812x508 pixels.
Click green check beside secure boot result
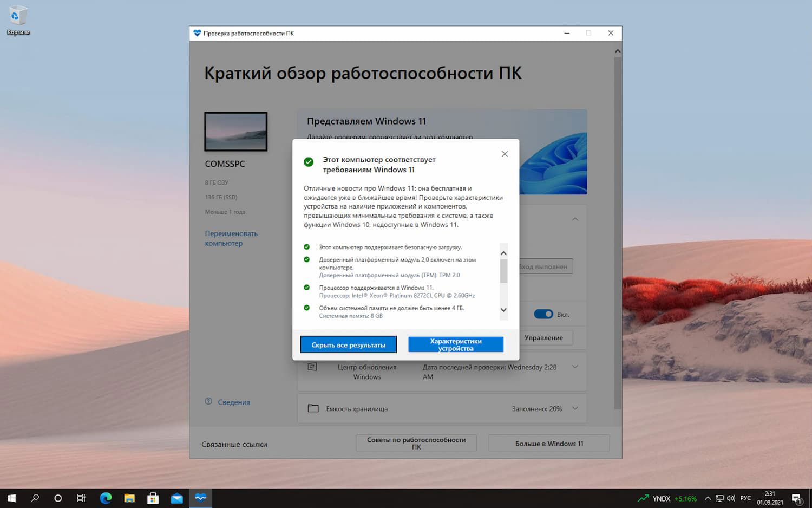(307, 247)
